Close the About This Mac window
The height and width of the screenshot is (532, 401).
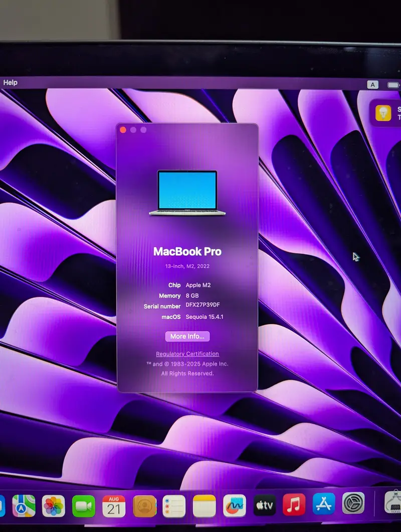pos(123,130)
